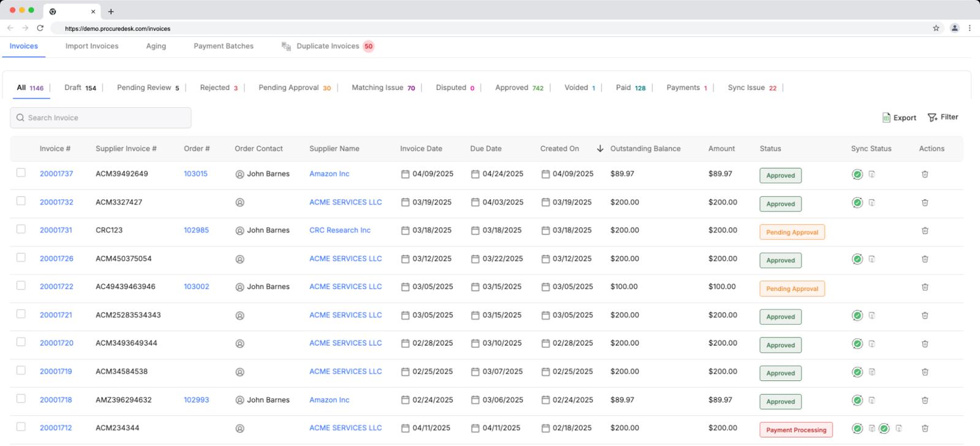Image resolution: width=980 pixels, height=446 pixels.
Task: Click Created On descending sort arrow
Action: click(x=600, y=149)
